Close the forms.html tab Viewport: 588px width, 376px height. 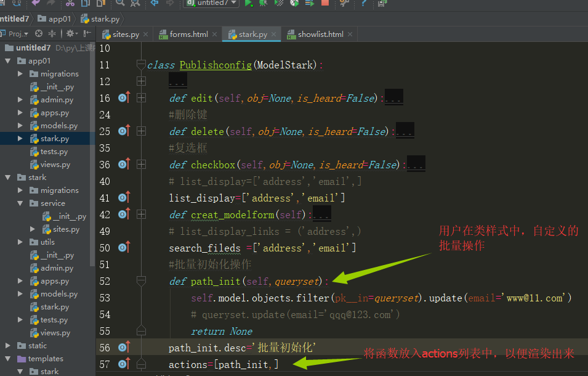[x=215, y=35]
